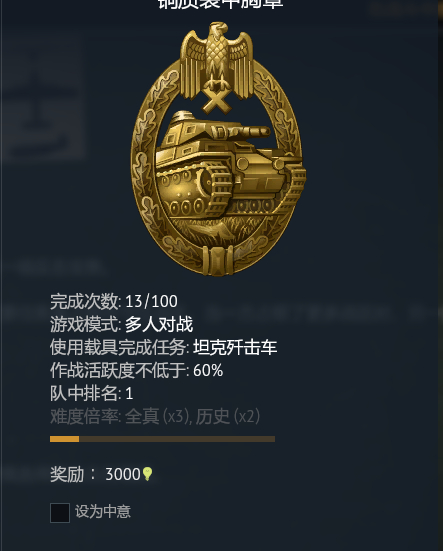Click the unfilled part of the progress bar
This screenshot has width=443, height=551.
click(x=177, y=439)
